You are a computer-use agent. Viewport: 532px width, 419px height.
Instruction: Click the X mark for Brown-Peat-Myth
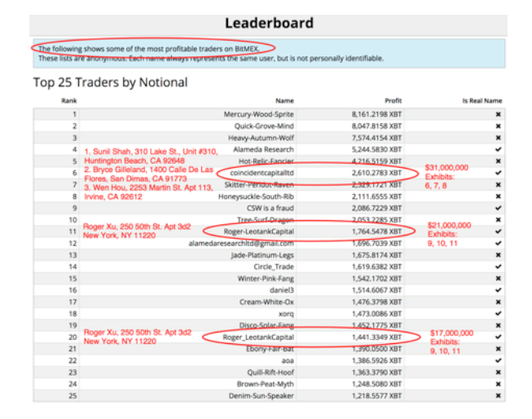click(499, 384)
